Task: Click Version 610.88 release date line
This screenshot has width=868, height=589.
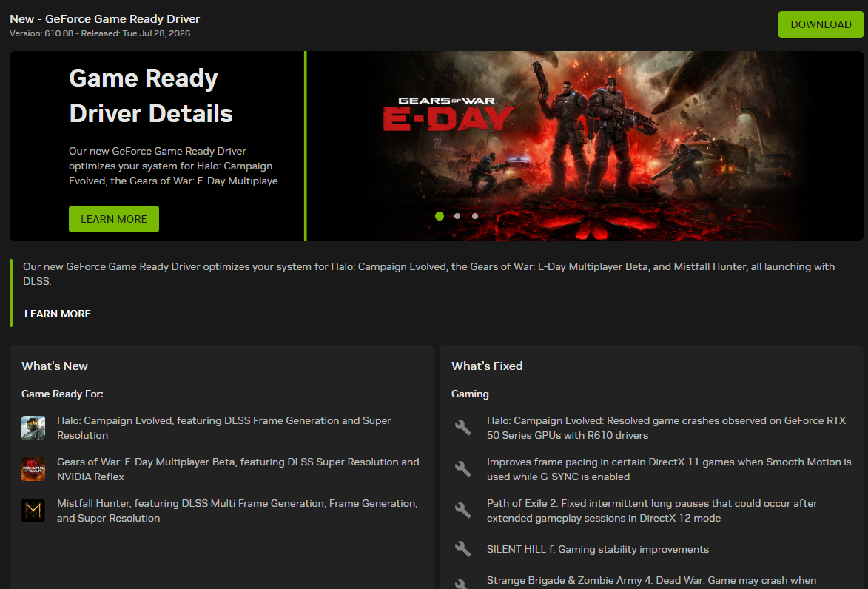Action: 100,33
